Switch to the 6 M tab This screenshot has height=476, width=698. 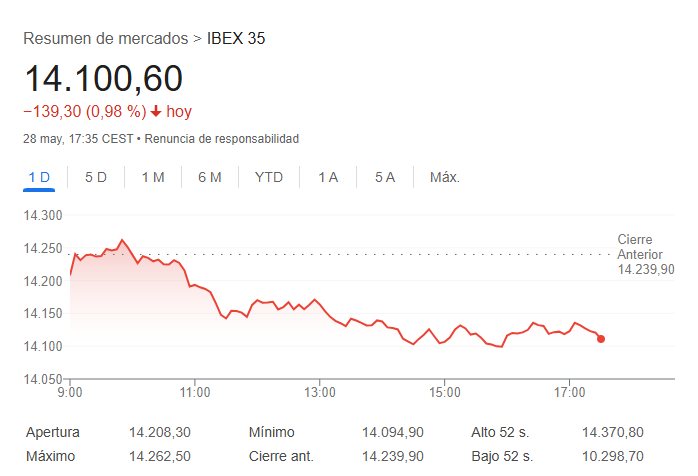coord(210,177)
